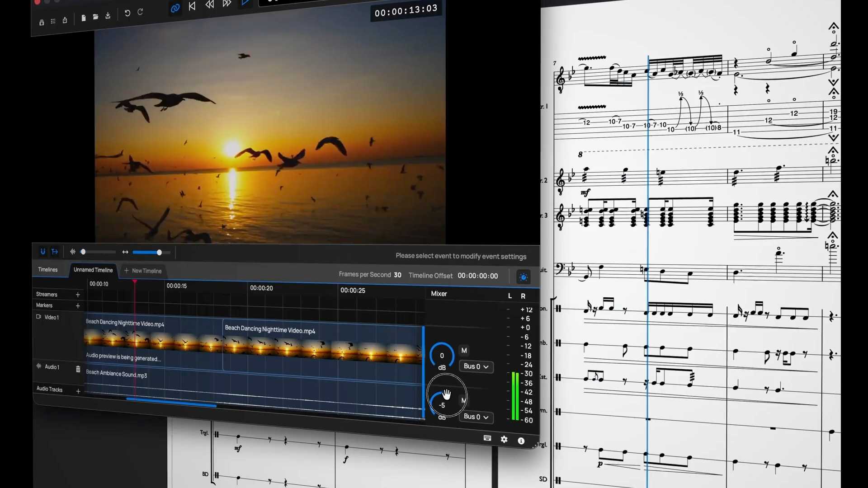Click the download/import icon in top toolbar
868x488 pixels.
pos(108,16)
